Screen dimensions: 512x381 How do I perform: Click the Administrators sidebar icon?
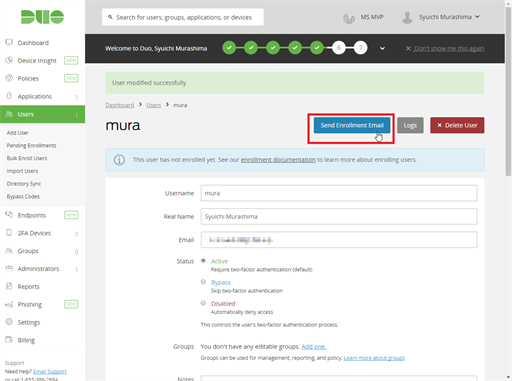[9, 268]
